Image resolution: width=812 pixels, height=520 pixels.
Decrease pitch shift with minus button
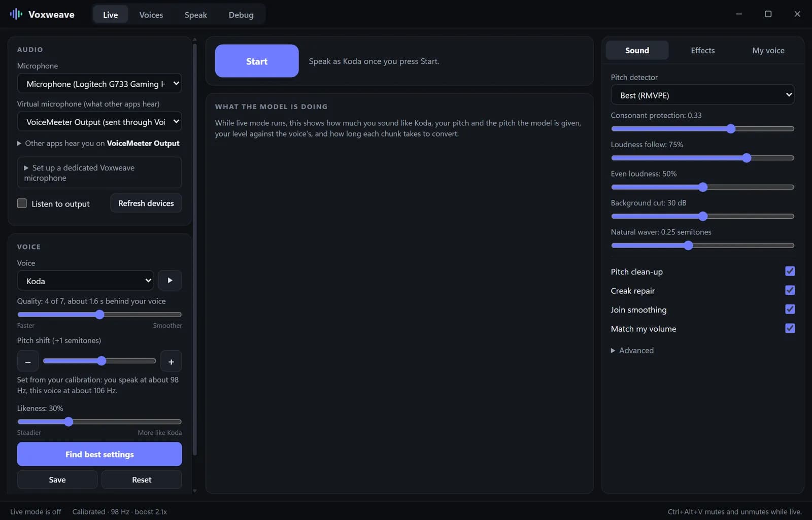[x=28, y=361]
